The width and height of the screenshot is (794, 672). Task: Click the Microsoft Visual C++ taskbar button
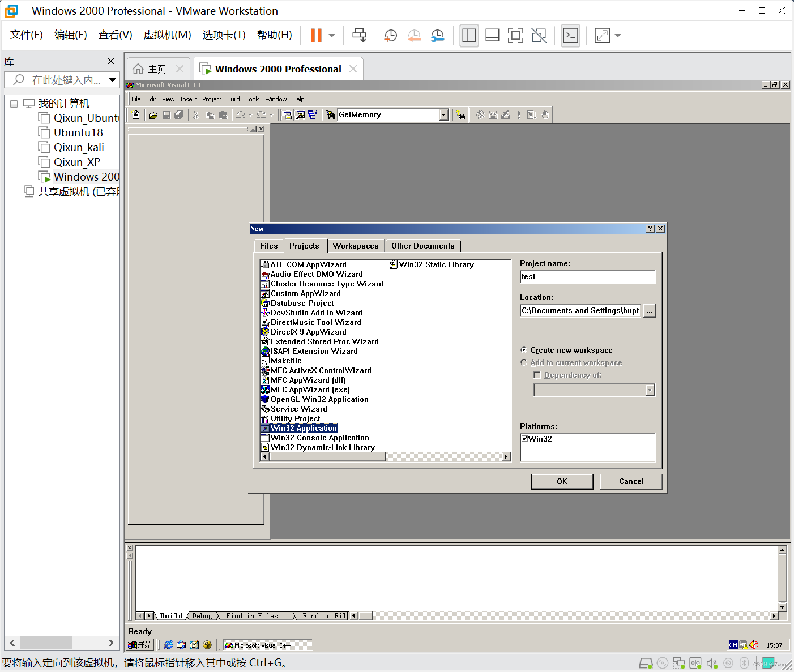(267, 645)
